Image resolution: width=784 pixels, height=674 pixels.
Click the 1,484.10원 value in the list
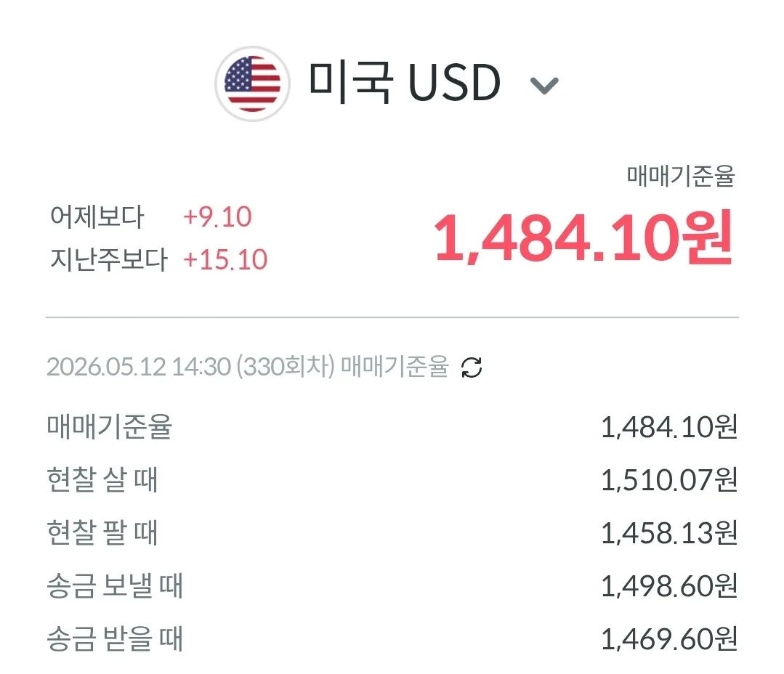pos(669,428)
